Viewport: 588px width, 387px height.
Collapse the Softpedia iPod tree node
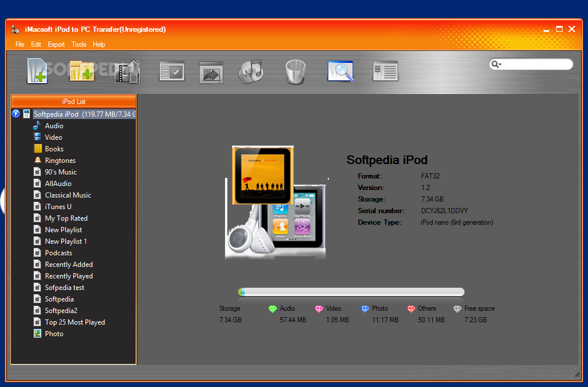click(16, 114)
